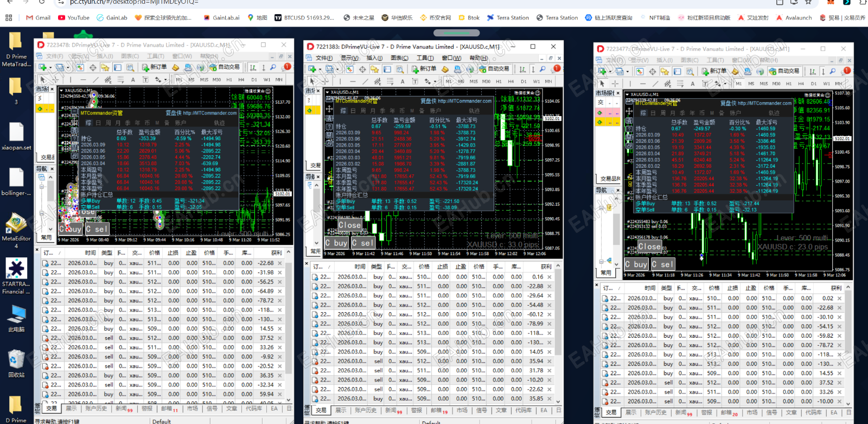Expand new chart dropdown arrow in 7223478 window
The height and width of the screenshot is (424, 868).
[x=50, y=67]
